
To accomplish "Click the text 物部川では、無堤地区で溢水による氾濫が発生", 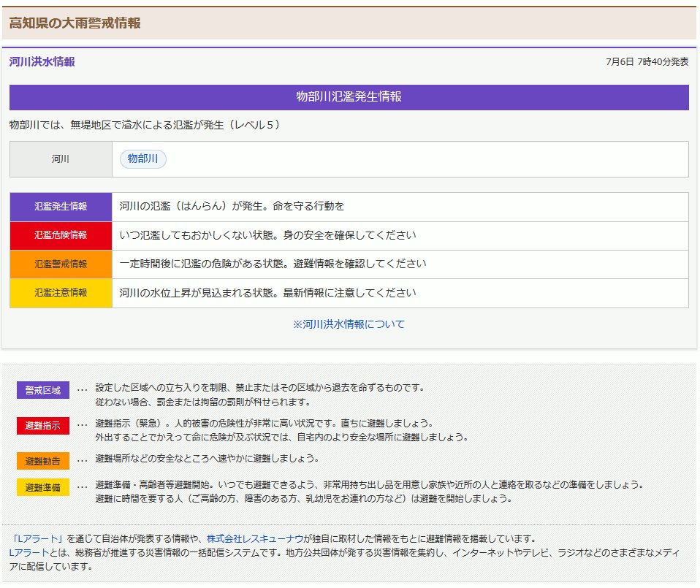I will click(x=116, y=125).
